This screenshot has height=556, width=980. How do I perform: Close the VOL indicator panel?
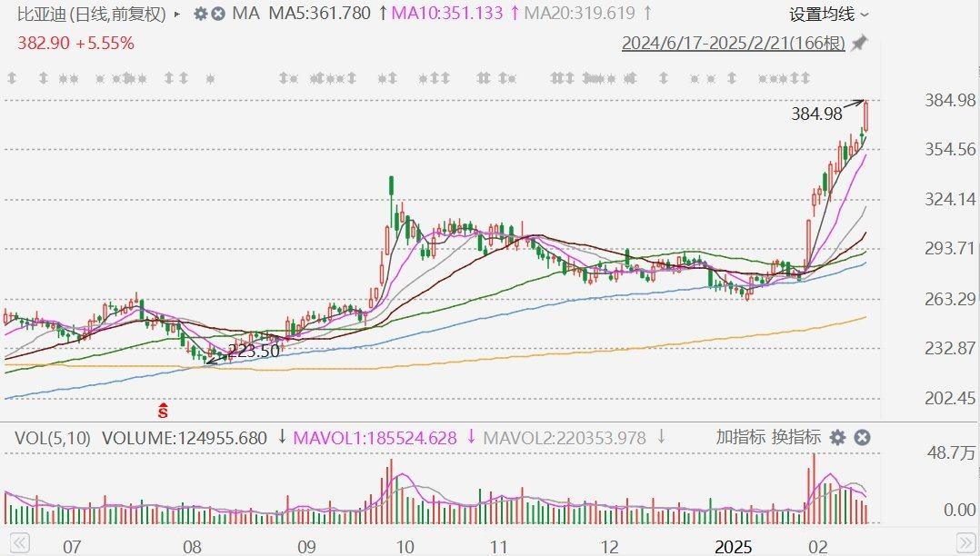862,438
